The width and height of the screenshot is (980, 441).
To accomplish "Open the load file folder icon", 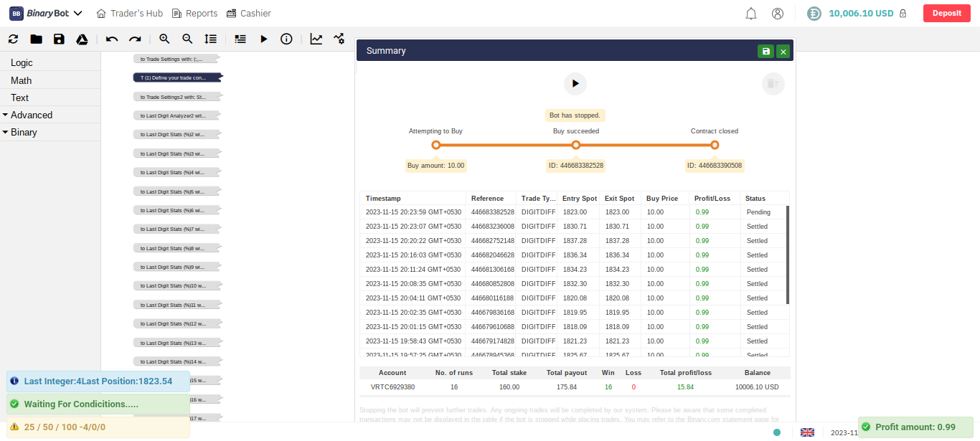I will tap(36, 39).
